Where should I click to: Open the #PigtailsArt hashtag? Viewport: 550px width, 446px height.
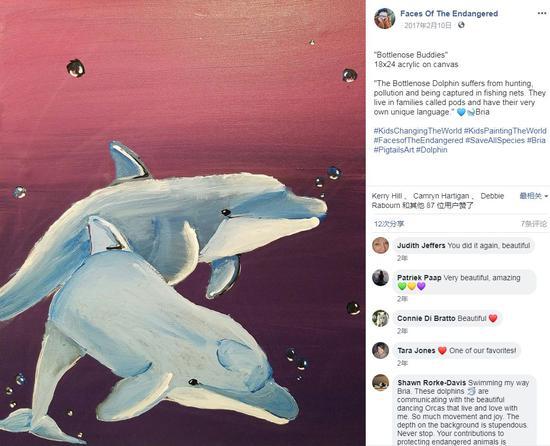click(394, 150)
